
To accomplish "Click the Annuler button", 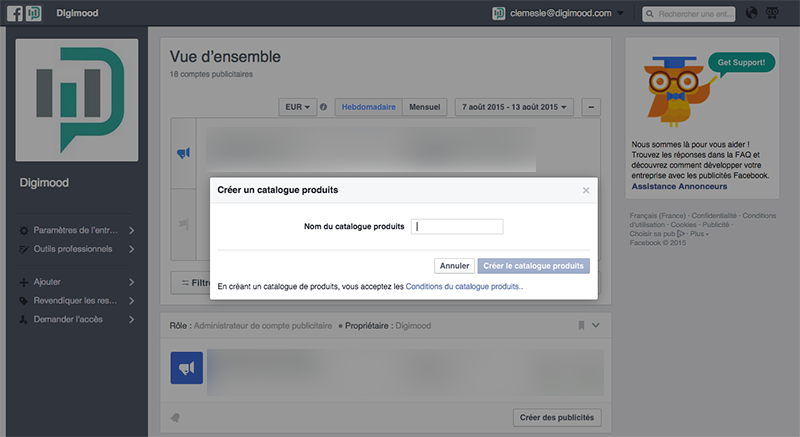I will (454, 266).
